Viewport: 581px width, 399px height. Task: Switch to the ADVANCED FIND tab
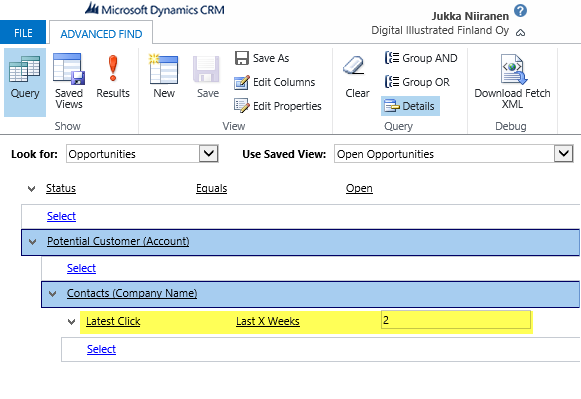tap(101, 34)
